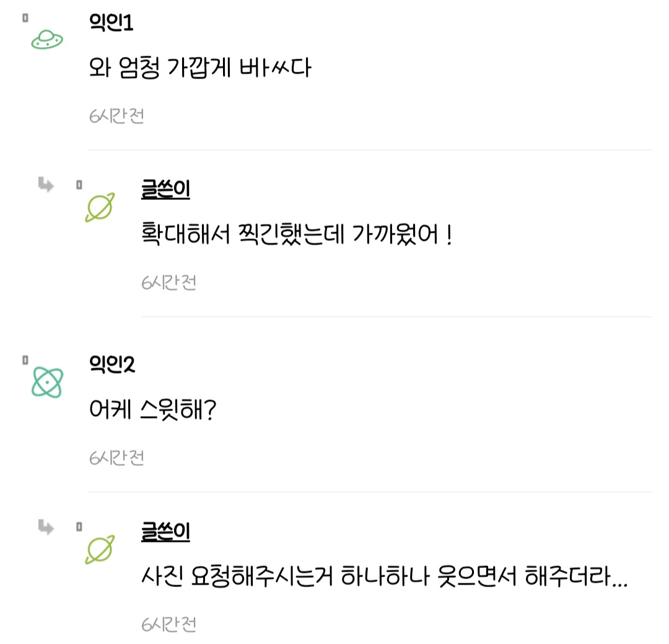This screenshot has height=644, width=669.
Task: Click small gray marker left of 익인1's avatar
Action: [x=25, y=18]
